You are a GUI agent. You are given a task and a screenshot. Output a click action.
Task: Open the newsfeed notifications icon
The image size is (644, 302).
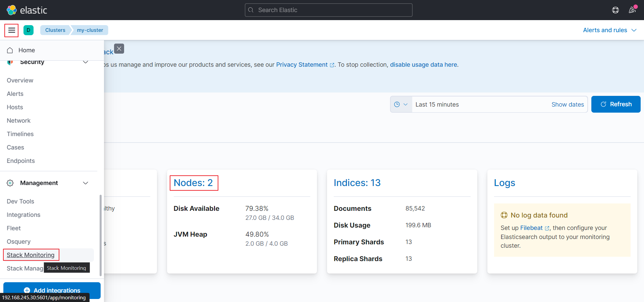click(632, 10)
